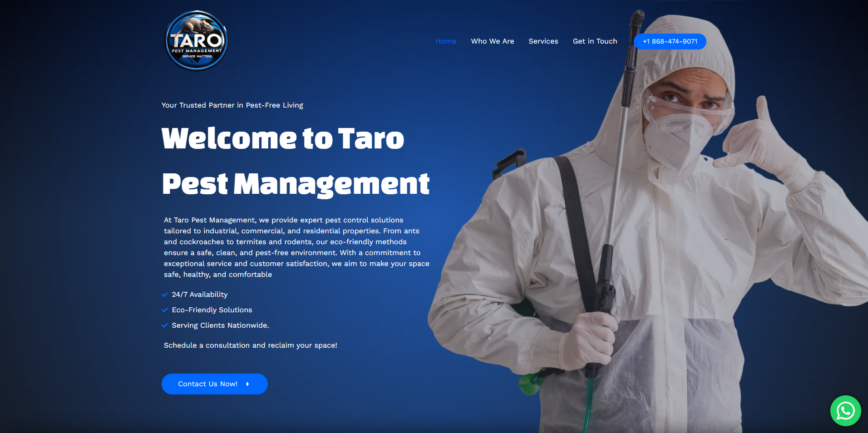Click the Pest Management heading line
868x433 pixels.
pos(296,184)
